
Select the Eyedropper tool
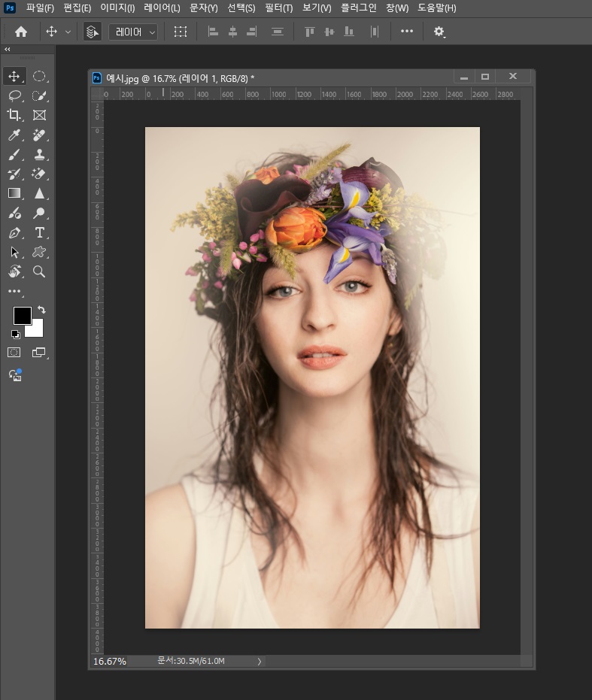14,135
